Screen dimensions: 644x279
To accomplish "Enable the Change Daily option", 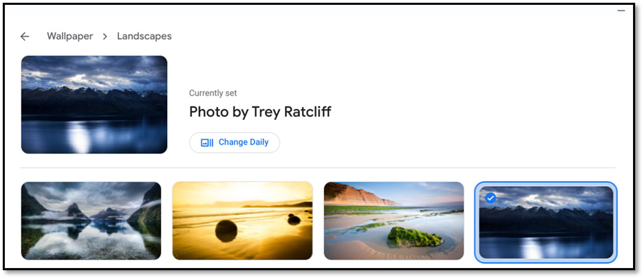I will pos(235,143).
